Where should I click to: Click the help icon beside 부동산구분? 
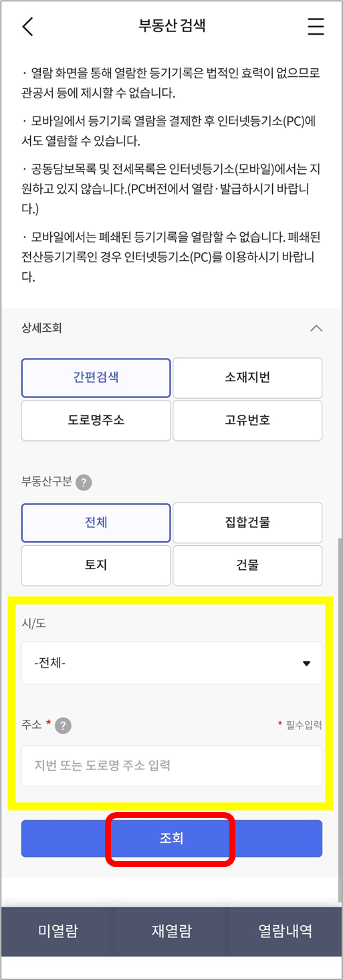click(84, 482)
